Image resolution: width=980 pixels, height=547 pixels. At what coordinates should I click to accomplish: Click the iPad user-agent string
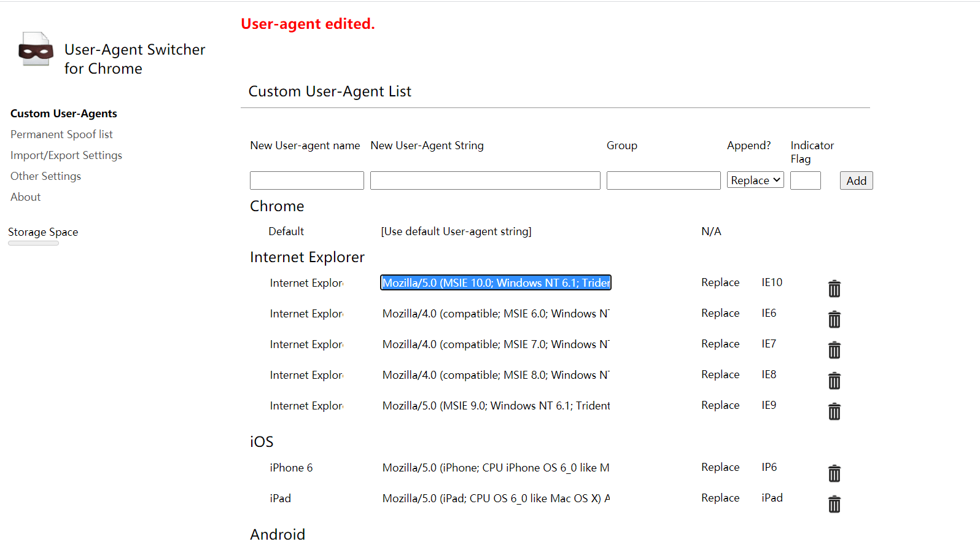tap(496, 499)
